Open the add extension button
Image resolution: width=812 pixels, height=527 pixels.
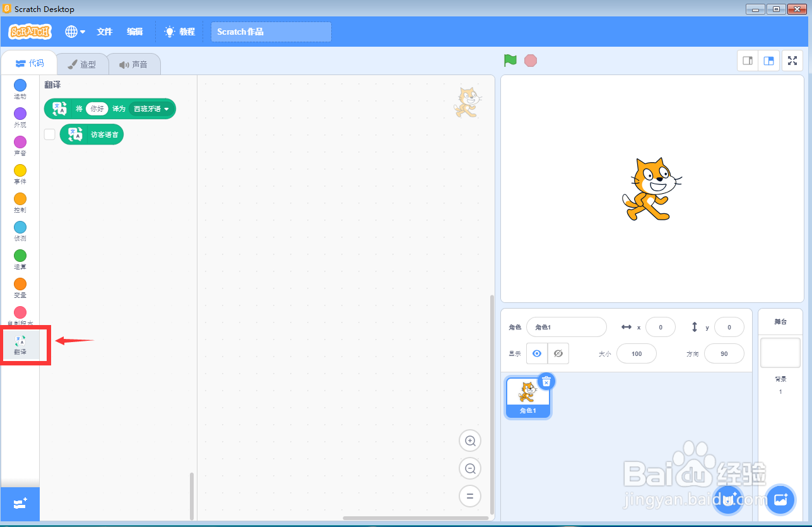[20, 504]
